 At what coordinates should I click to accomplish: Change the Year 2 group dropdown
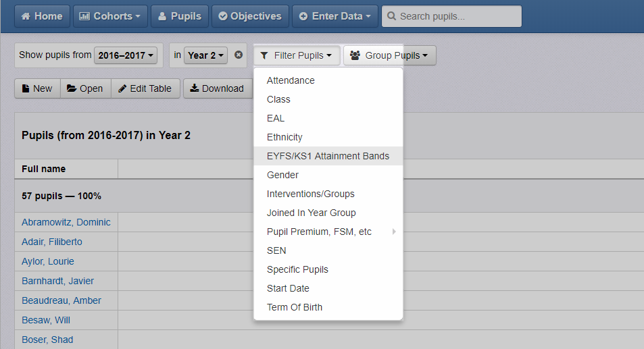(205, 55)
